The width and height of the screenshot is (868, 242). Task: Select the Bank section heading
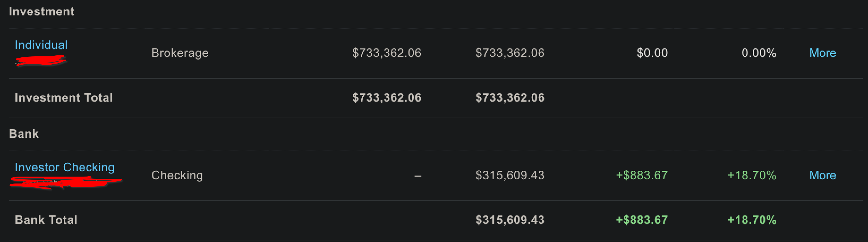click(x=24, y=134)
